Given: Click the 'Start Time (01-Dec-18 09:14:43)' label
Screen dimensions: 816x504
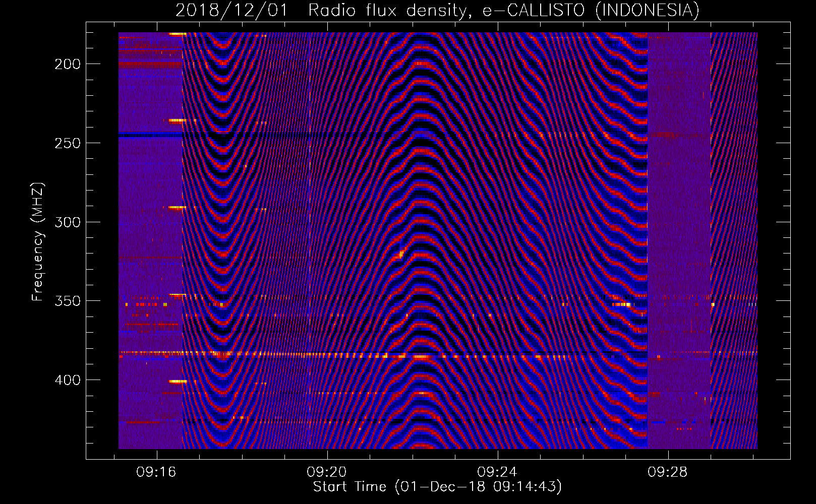Looking at the screenshot, I should point(437,487).
